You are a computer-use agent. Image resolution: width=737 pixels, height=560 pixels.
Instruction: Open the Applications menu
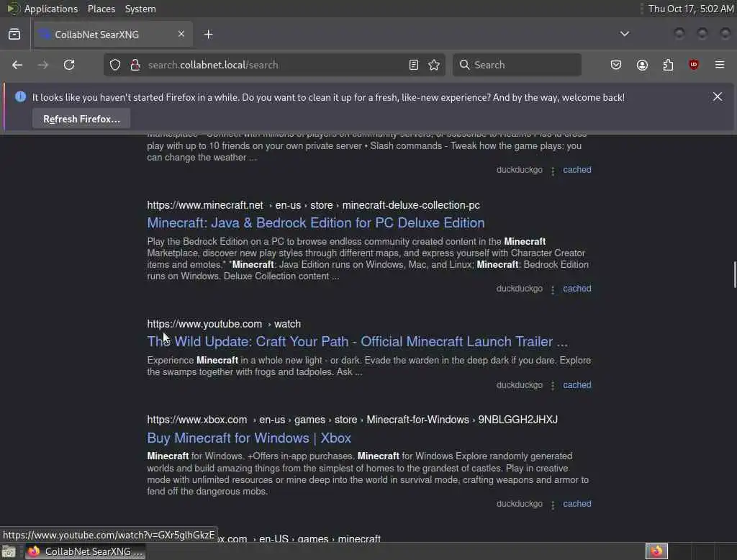click(51, 9)
